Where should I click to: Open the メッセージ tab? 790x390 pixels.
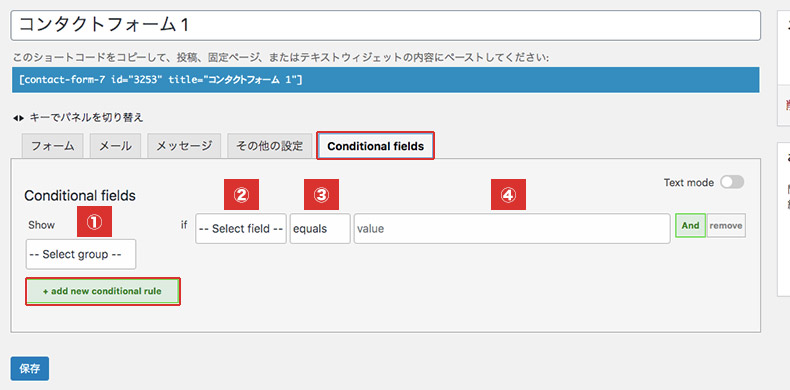[184, 146]
